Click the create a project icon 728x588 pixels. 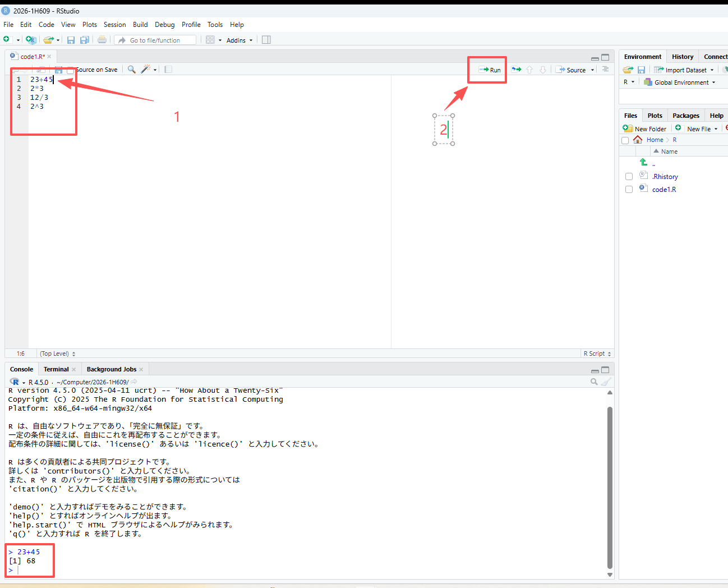31,40
